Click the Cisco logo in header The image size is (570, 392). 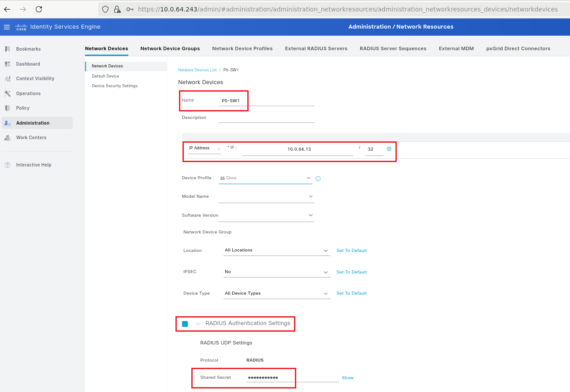click(21, 27)
